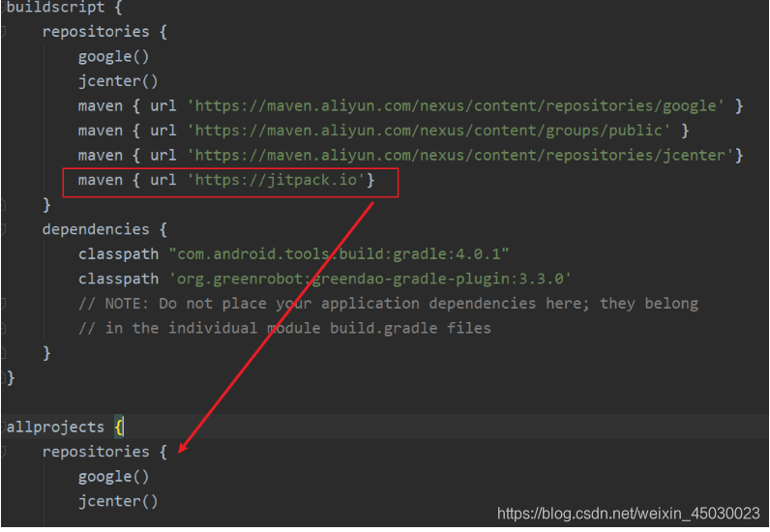Click repositories inside the allprojects block
The width and height of the screenshot is (770, 532).
[96, 452]
